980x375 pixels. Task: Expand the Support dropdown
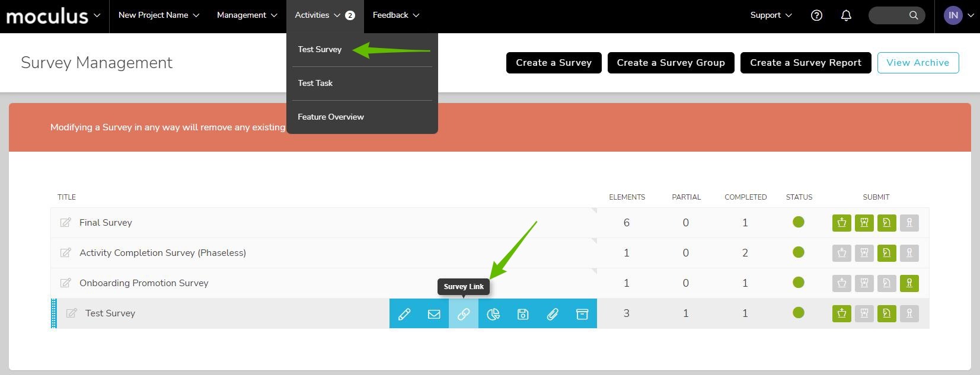click(x=771, y=15)
